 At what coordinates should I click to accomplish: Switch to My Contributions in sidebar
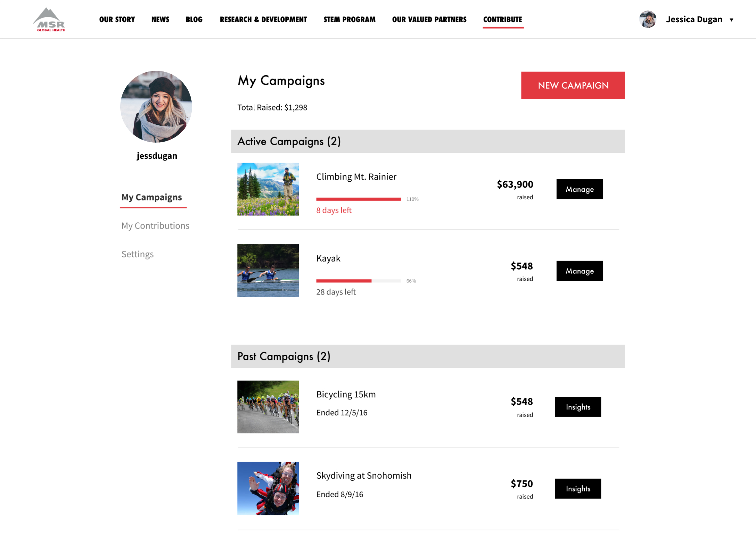pyautogui.click(x=155, y=226)
